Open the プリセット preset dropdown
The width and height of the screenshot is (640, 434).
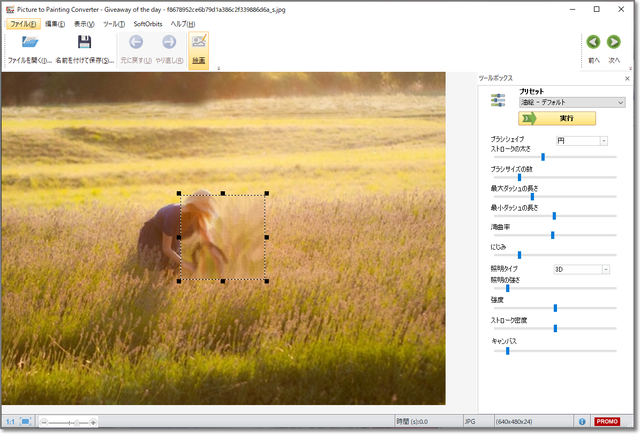pyautogui.click(x=572, y=102)
